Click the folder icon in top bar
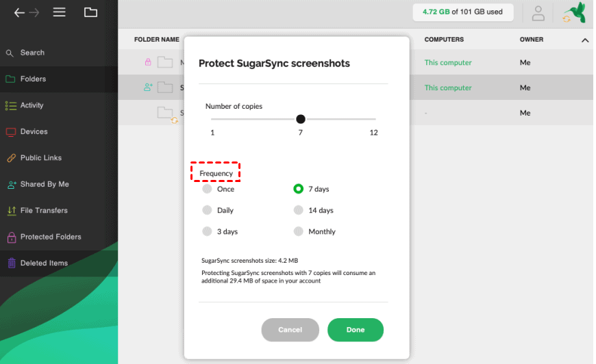Screen dimensions: 596x364 pyautogui.click(x=90, y=12)
